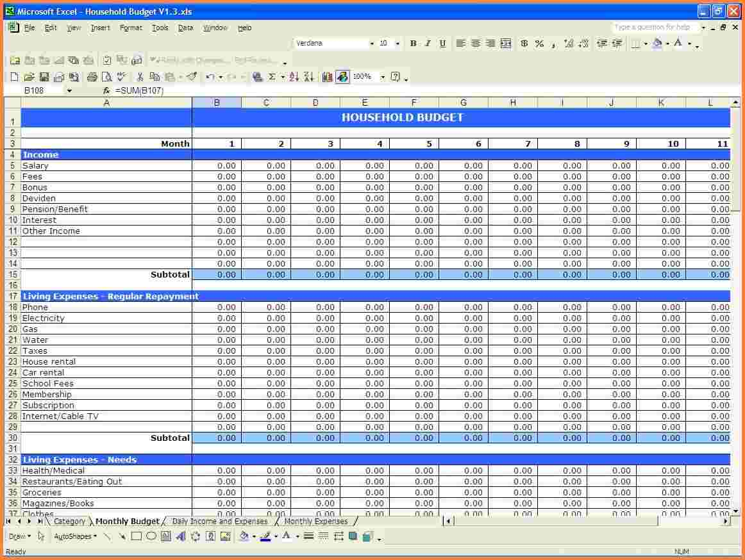Image resolution: width=745 pixels, height=560 pixels.
Task: Open the Verdana font name dropdown
Action: 371,44
